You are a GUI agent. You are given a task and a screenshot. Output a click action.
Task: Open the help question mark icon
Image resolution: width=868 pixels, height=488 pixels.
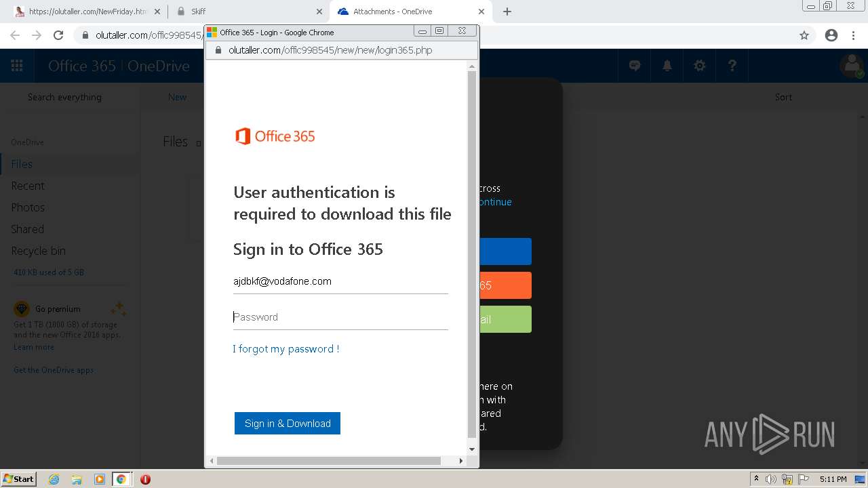pos(732,66)
